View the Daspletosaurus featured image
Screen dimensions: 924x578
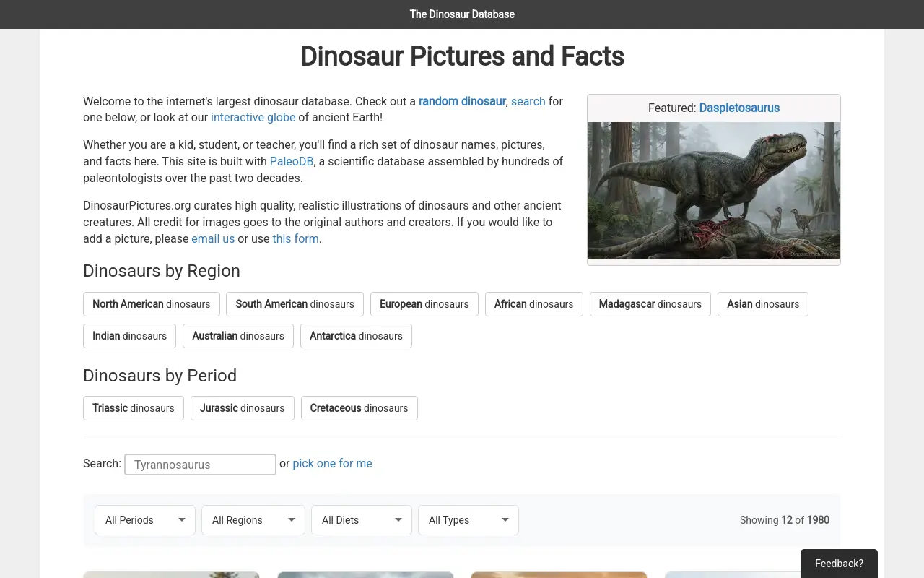click(714, 191)
